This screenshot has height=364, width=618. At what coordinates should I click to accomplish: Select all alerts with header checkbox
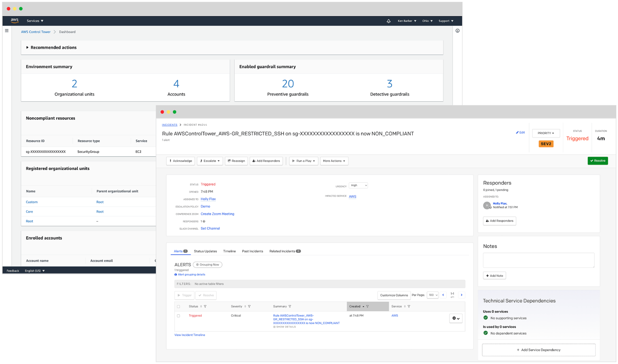click(179, 306)
